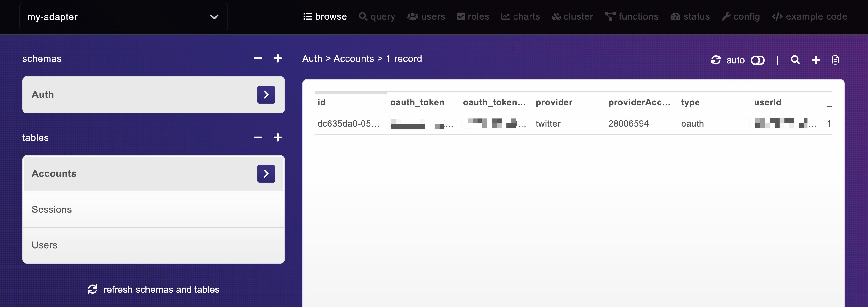Click the Accounts table chevron button
Viewport: 868px width, 307px height.
coord(266,174)
